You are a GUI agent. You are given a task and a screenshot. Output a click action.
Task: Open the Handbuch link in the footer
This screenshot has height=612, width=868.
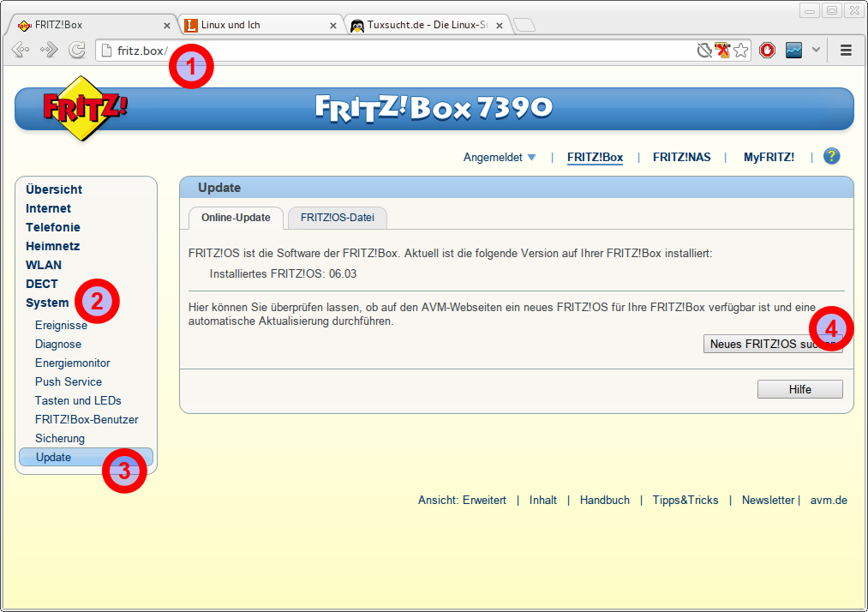click(604, 500)
